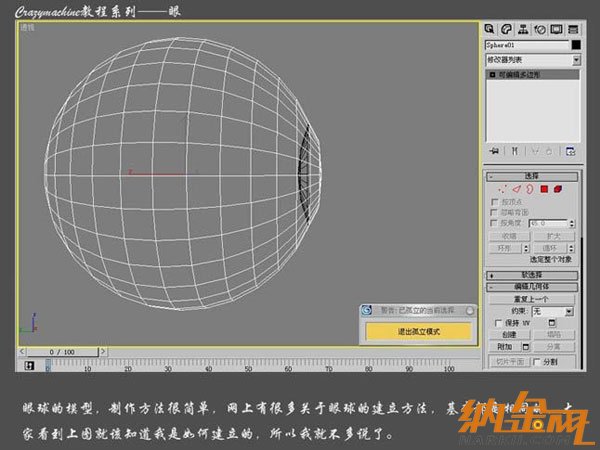Open the Hierarchy panel tab
600x450 pixels.
click(x=524, y=29)
